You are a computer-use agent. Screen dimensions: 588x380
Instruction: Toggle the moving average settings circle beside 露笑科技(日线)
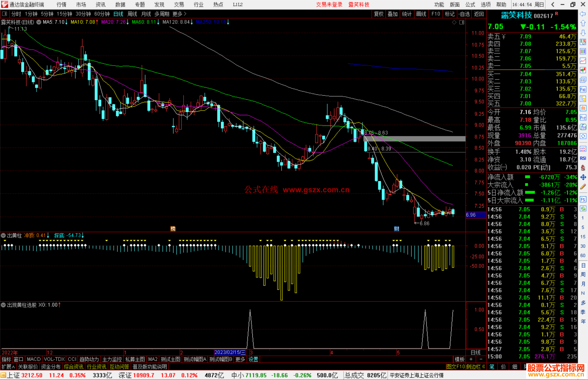[x=39, y=22]
